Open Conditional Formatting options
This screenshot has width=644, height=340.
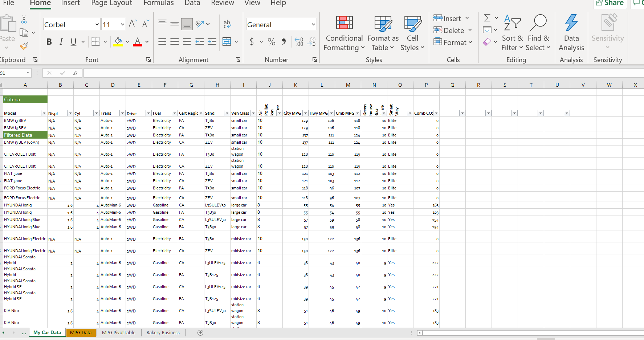click(x=344, y=33)
